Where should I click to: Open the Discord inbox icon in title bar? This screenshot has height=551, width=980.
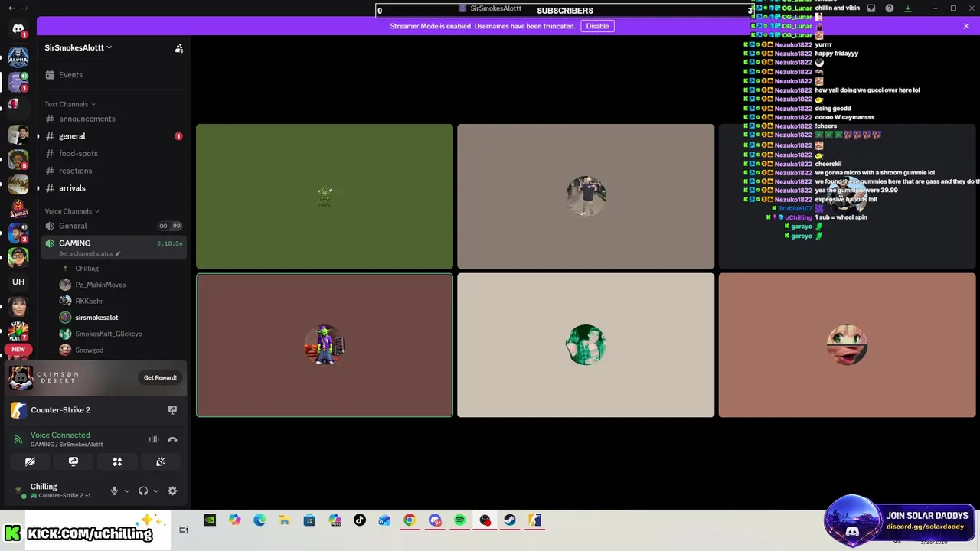(871, 8)
